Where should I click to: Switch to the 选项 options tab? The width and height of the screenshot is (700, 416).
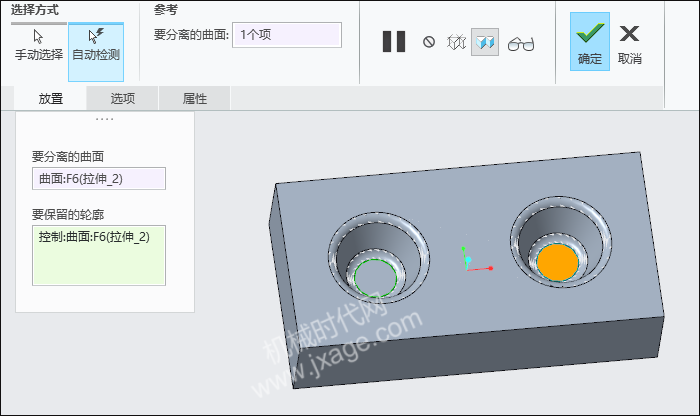coord(122,99)
